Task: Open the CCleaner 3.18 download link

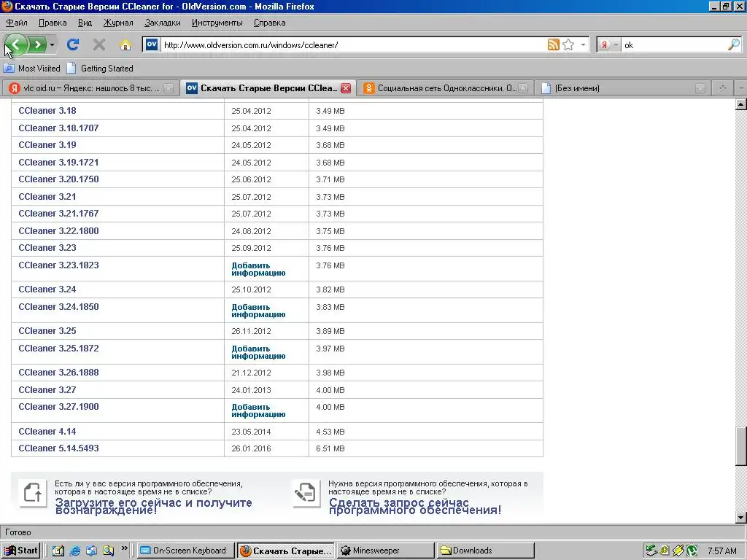Action: coord(47,111)
